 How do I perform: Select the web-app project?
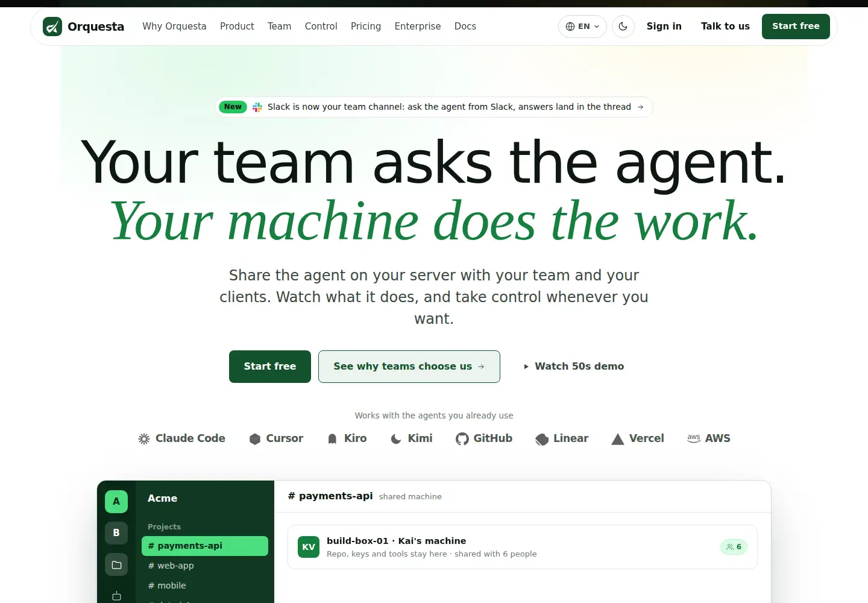pos(205,566)
